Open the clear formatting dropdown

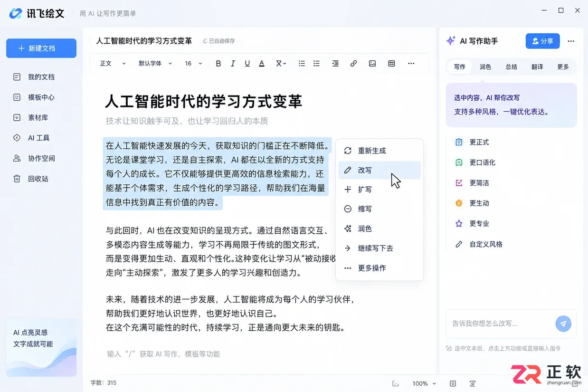281,64
